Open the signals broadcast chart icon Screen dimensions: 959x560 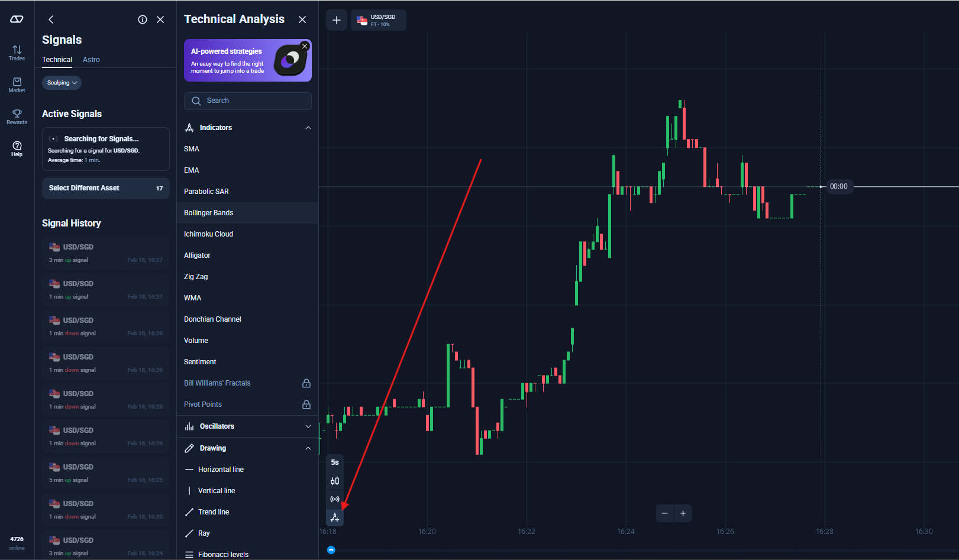[x=335, y=499]
